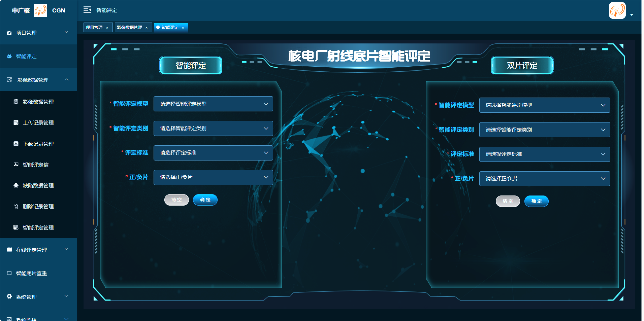
Task: Switch to the 影像数据管理 tab
Action: tap(130, 28)
